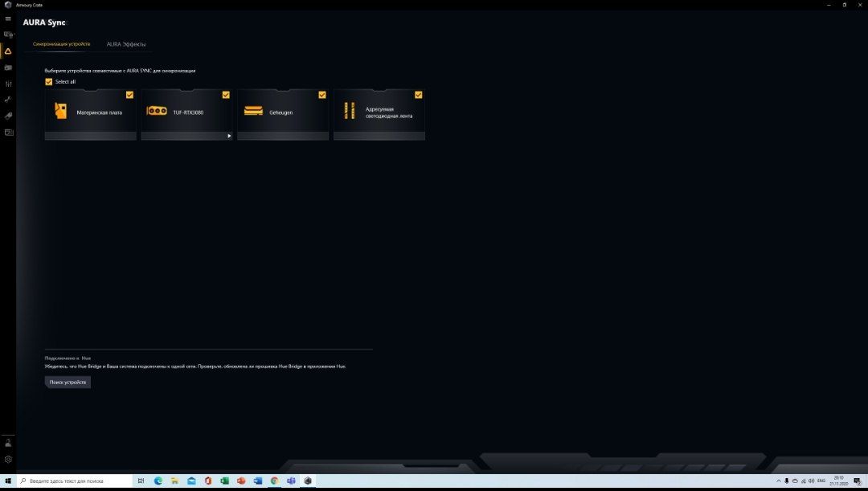Screen dimensions: 868x491
Task: Switch to the Синхронизация устройств tab
Action: (61, 43)
